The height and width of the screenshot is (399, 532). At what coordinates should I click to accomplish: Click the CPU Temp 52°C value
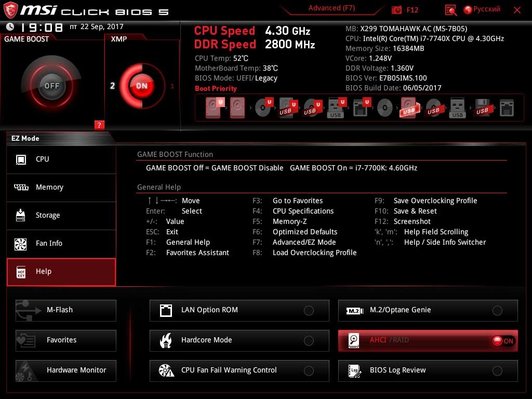pyautogui.click(x=241, y=58)
